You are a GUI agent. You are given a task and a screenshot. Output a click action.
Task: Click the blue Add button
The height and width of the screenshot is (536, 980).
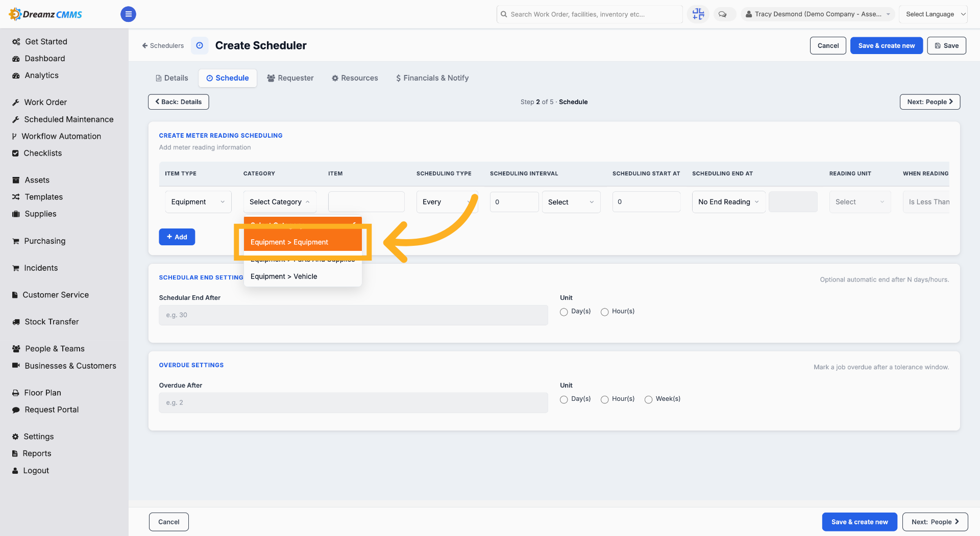coord(177,237)
